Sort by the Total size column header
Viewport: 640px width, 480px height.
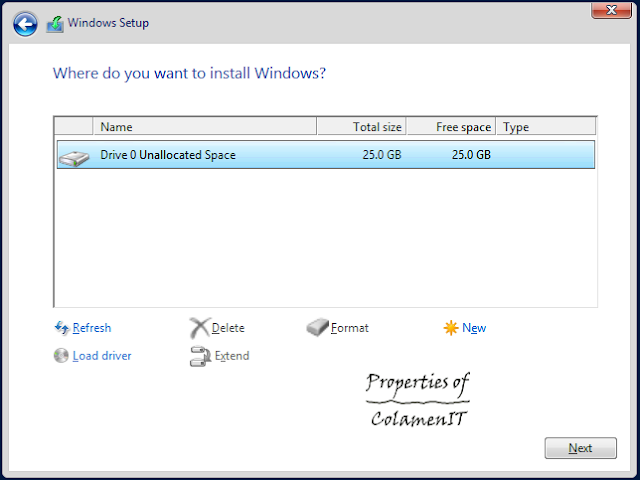click(x=362, y=127)
